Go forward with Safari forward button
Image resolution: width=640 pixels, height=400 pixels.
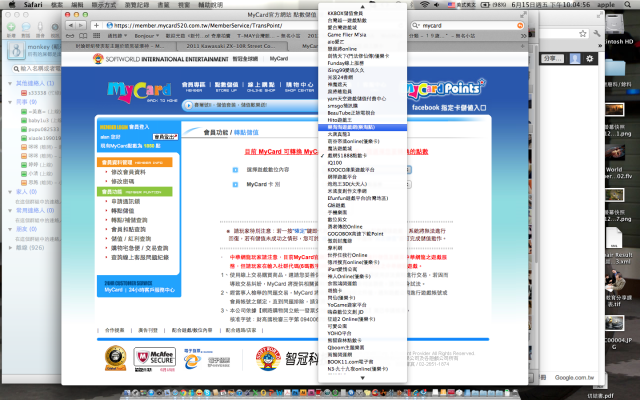point(81,25)
